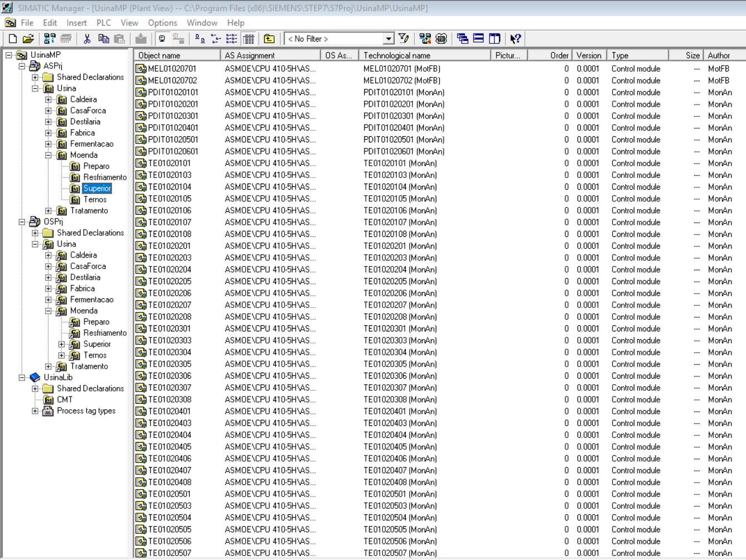Image resolution: width=746 pixels, height=560 pixels.
Task: Open a project via the open-folder toolbar icon
Action: tap(28, 39)
